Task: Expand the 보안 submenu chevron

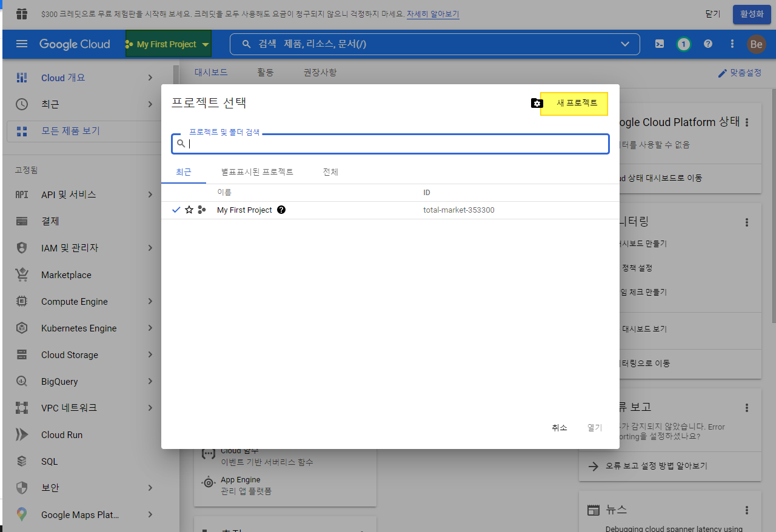Action: pyautogui.click(x=150, y=488)
